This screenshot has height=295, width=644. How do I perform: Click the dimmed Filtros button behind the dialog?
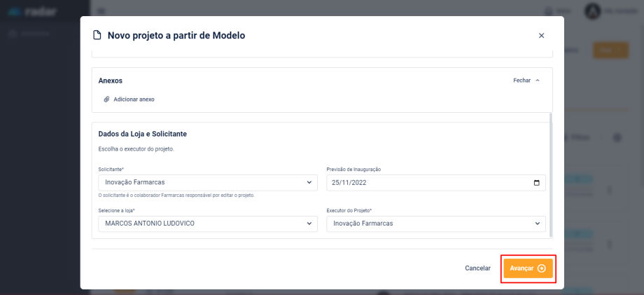point(578,139)
